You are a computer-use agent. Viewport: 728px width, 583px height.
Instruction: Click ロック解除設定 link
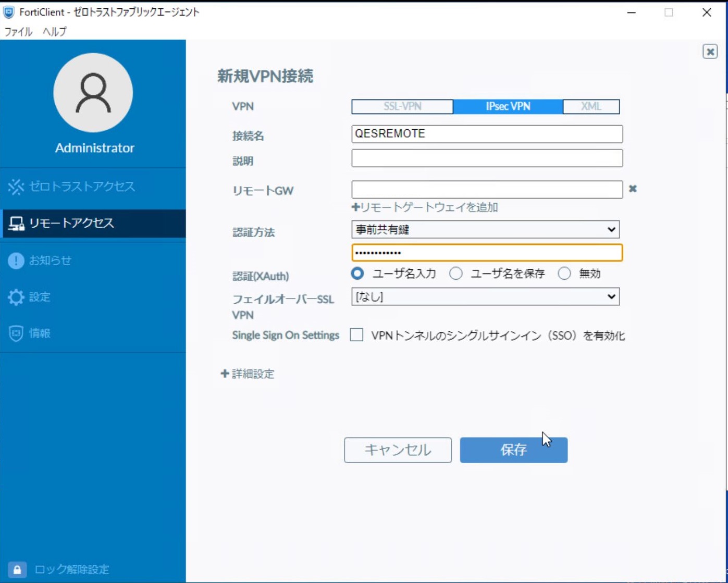pyautogui.click(x=72, y=569)
